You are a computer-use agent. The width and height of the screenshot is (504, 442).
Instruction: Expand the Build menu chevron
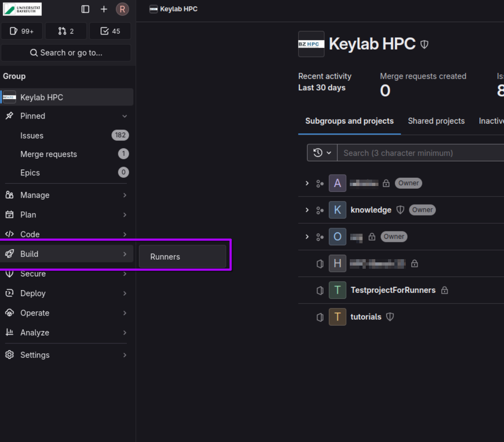[x=125, y=254]
